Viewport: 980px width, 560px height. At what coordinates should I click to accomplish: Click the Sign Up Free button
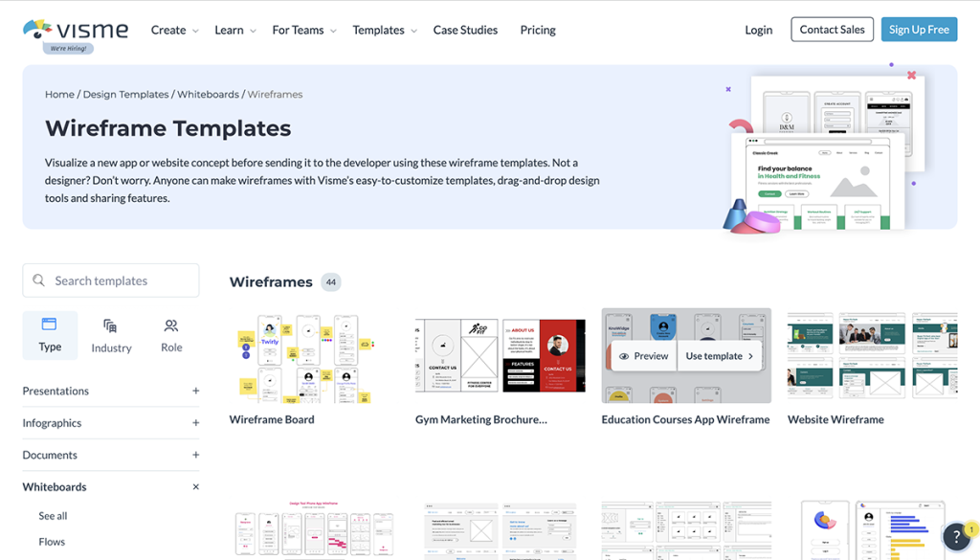pyautogui.click(x=918, y=29)
